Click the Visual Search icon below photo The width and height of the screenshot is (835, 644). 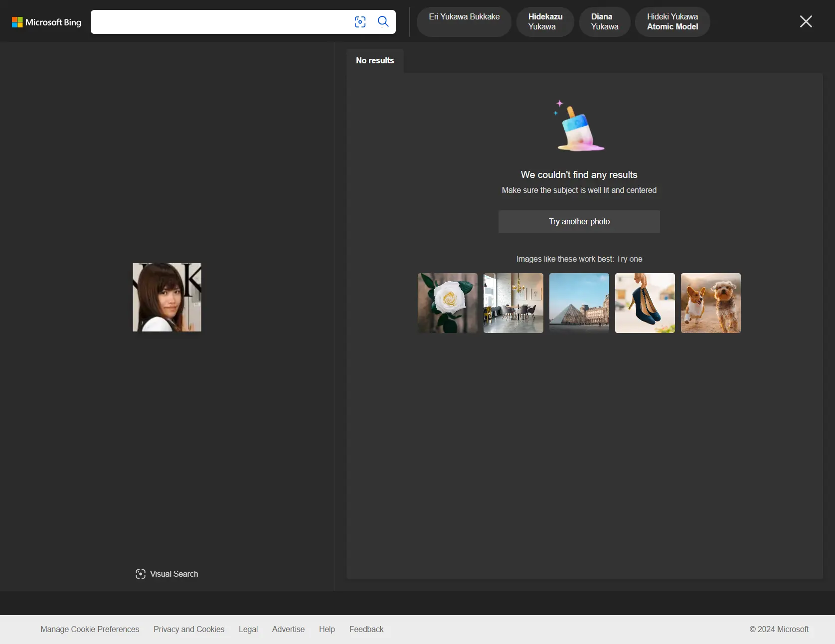click(141, 574)
